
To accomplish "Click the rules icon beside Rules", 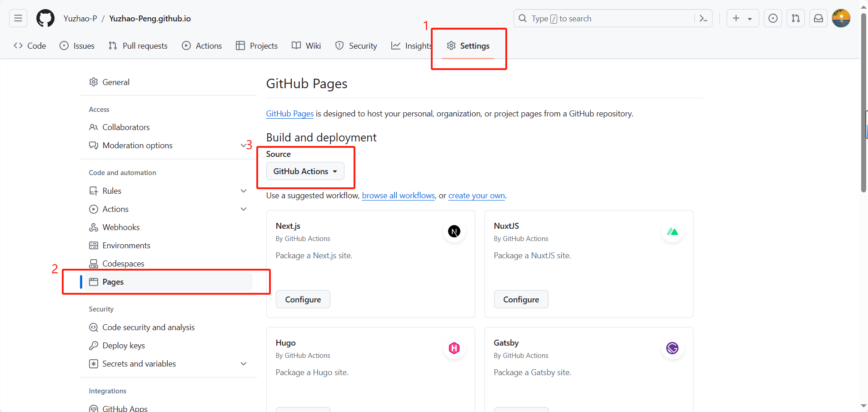I will point(94,191).
